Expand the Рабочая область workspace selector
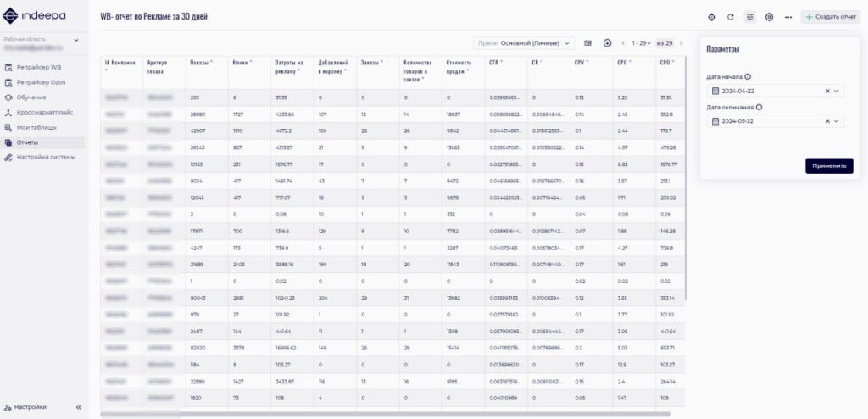This screenshot has height=419, width=868. pos(75,40)
